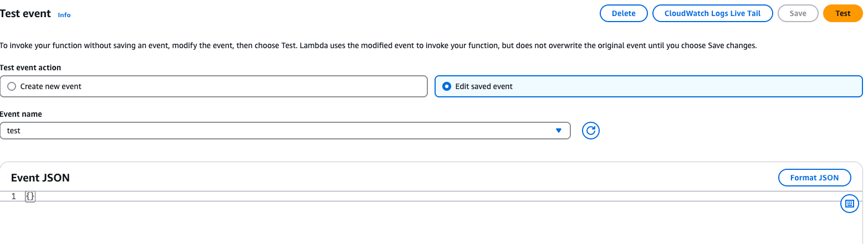Click the Event name dropdown arrow
Image resolution: width=868 pixels, height=244 pixels.
pos(558,131)
